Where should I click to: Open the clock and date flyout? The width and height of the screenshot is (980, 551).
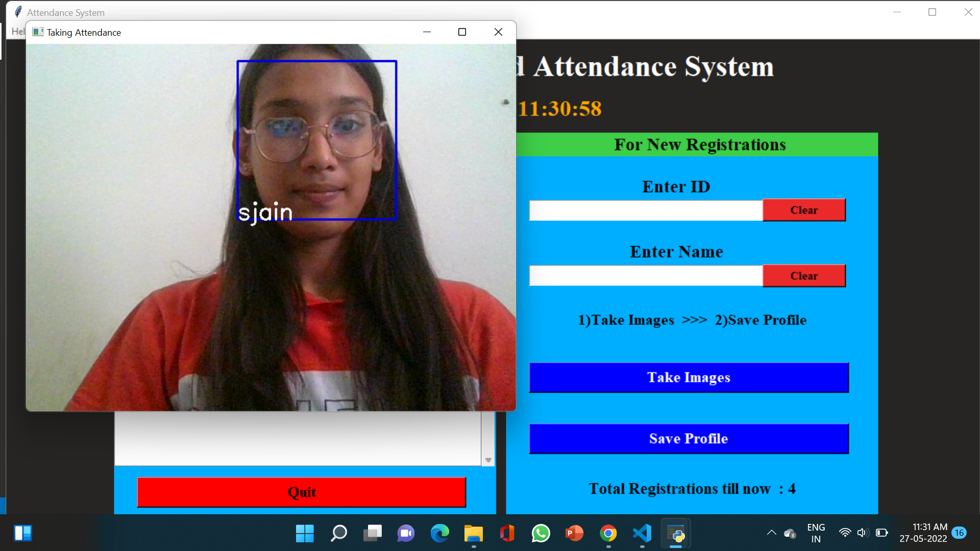point(923,533)
